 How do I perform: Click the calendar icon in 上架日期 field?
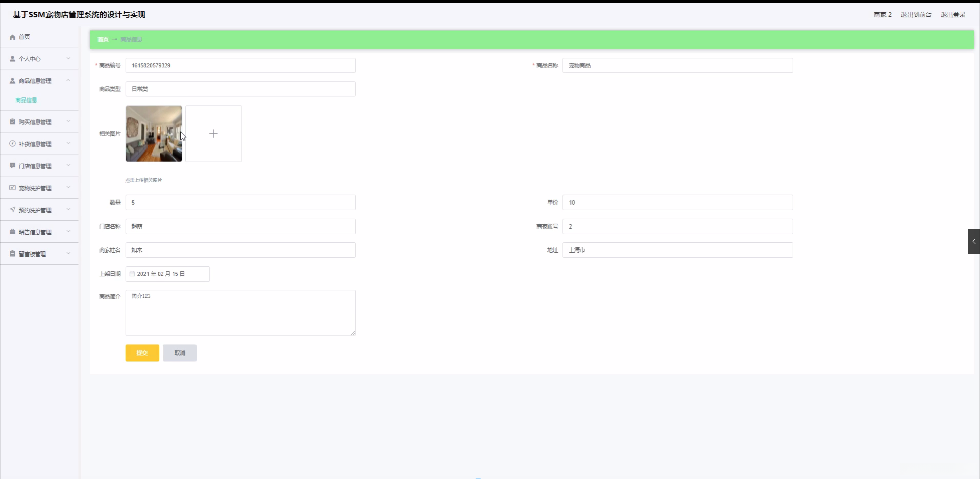(x=132, y=274)
